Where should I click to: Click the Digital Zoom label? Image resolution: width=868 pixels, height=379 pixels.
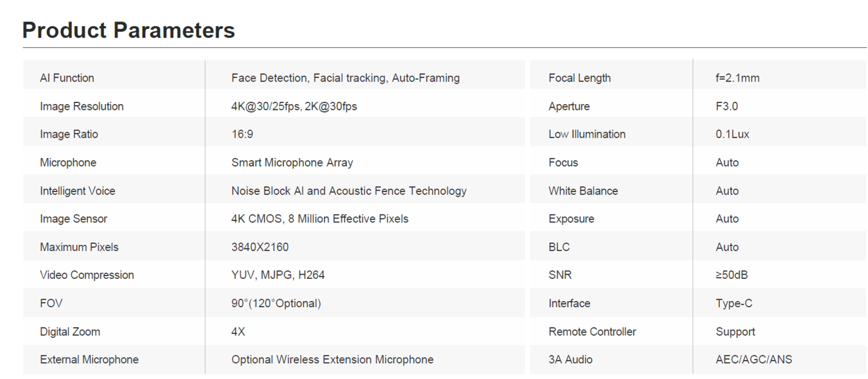70,332
